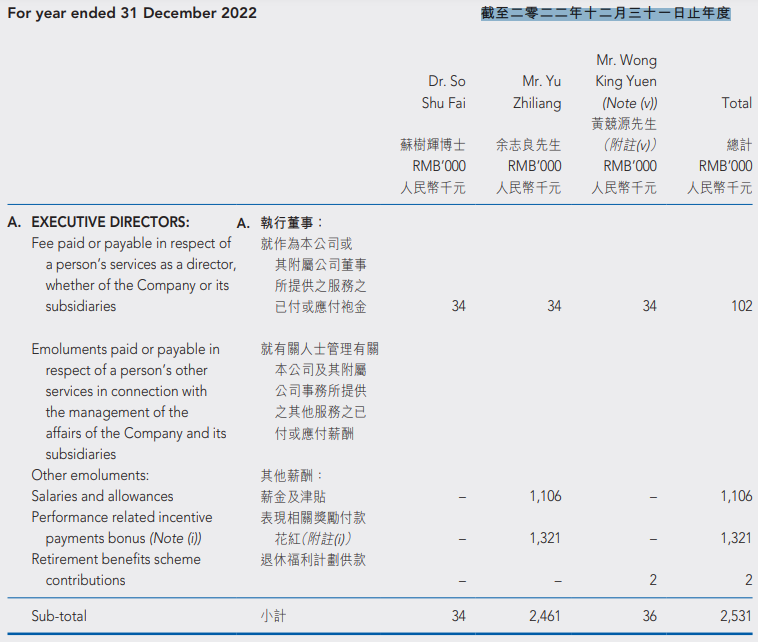Click the "For year ended 31 December 2022" heading

(132, 13)
